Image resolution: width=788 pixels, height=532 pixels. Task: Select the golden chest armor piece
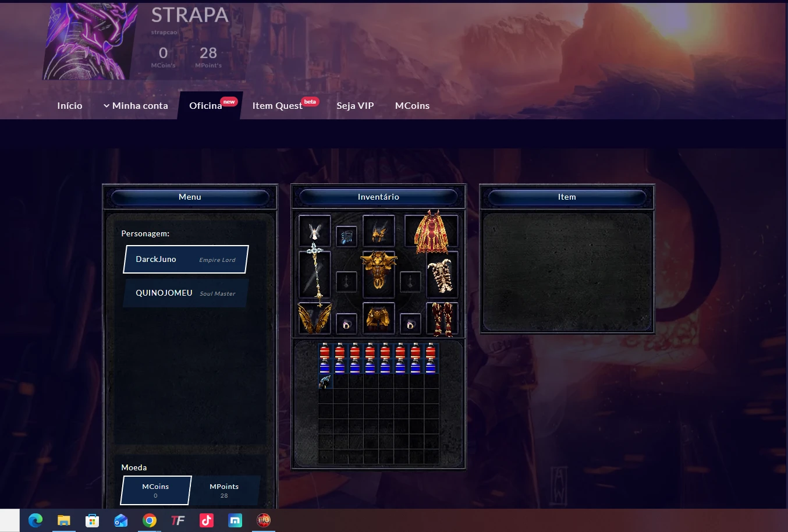click(378, 271)
